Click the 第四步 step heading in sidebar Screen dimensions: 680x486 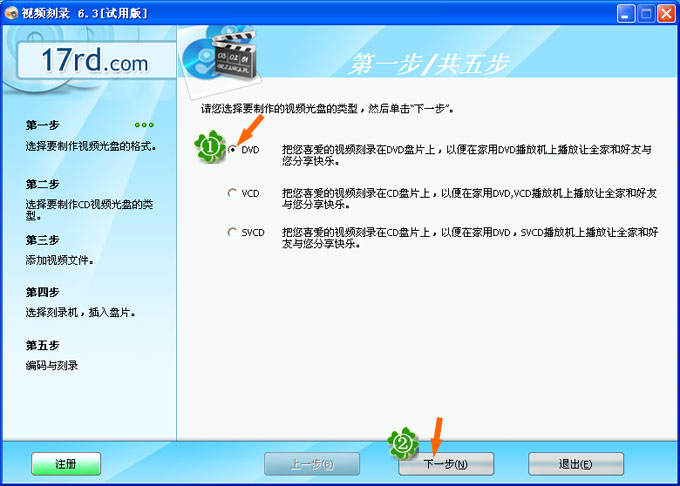42,292
